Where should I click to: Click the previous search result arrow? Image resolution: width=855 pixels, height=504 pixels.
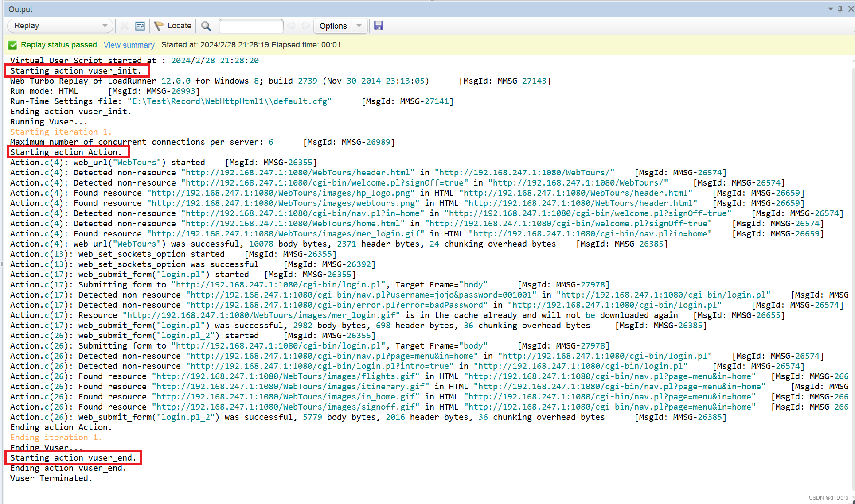point(291,26)
